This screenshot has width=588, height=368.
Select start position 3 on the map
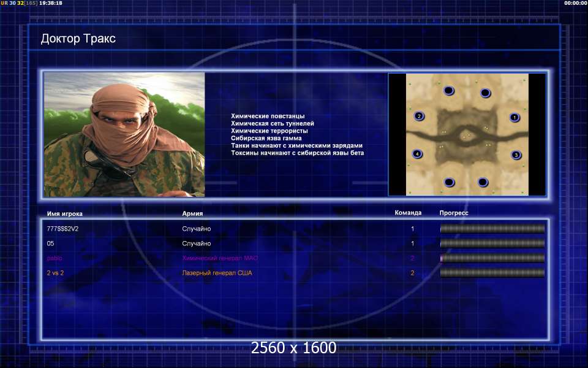click(x=516, y=155)
